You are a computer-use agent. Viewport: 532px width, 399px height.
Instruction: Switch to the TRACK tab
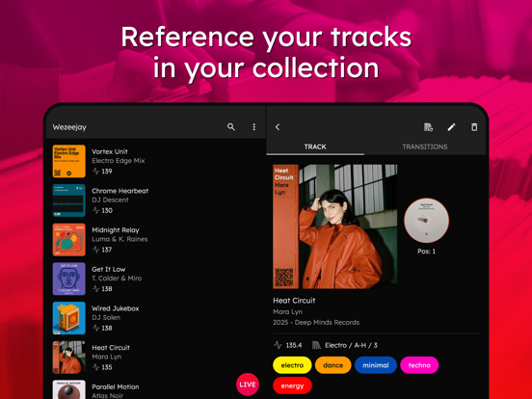[x=315, y=146]
